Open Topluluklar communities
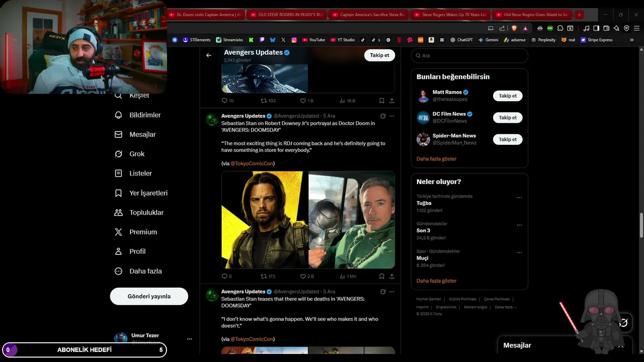 [139, 213]
